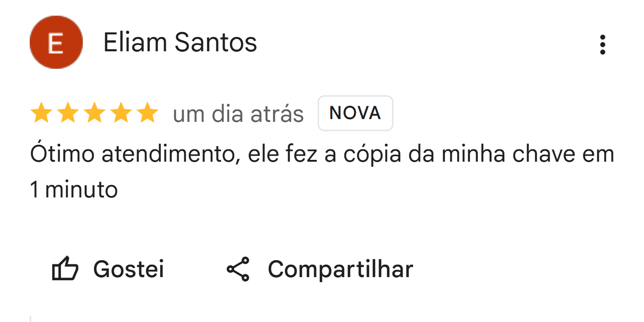Screen dimensions: 644x322
Task: Open review options via the kebab menu
Action: 603,44
